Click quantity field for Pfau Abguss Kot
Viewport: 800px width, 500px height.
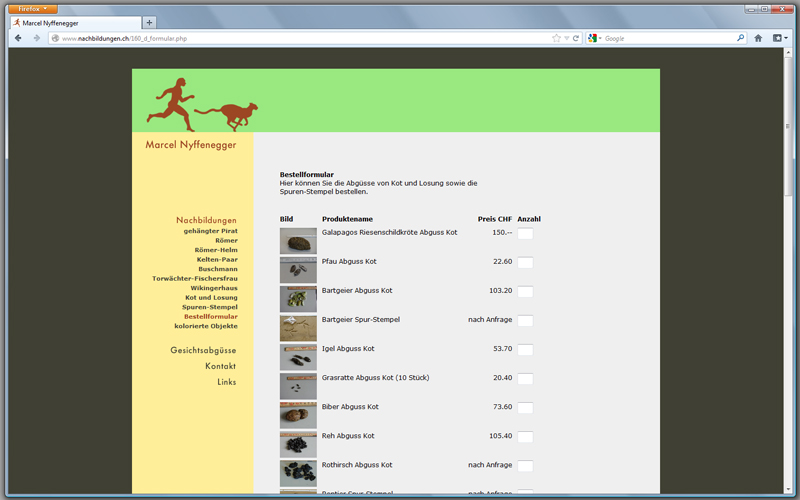525,262
